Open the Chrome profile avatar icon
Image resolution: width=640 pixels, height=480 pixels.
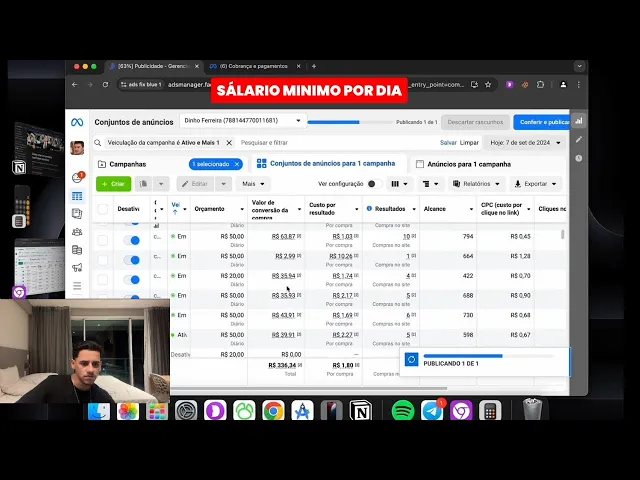[563, 84]
